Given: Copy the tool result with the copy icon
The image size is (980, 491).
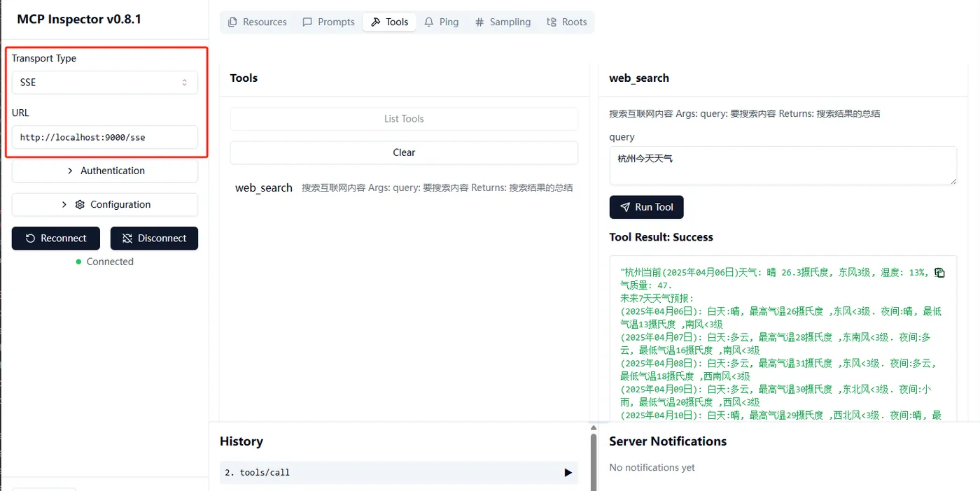Looking at the screenshot, I should pyautogui.click(x=940, y=273).
